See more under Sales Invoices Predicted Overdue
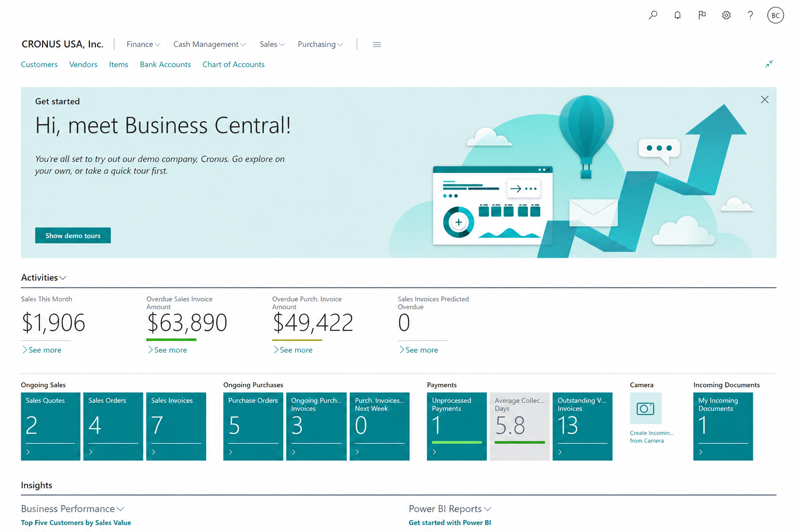Viewport: 798px width, 532px height. click(419, 350)
